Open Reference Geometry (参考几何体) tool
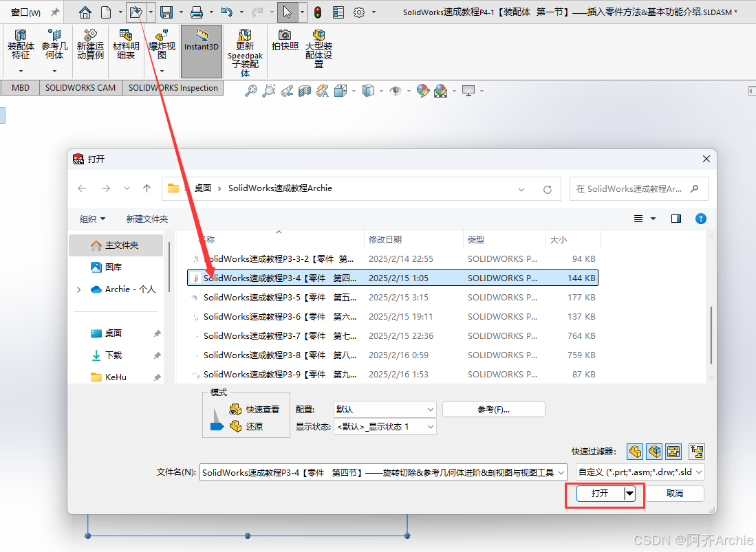The width and height of the screenshot is (756, 552). 54,45
